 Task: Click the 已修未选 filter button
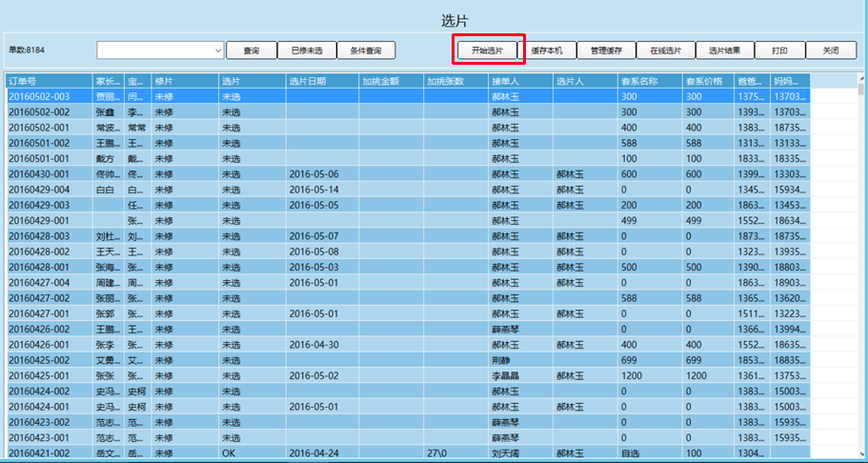pos(307,50)
